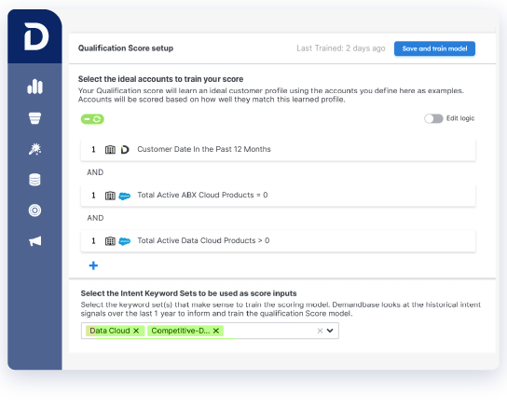Click the Data Cloud tag label
The height and width of the screenshot is (420, 507).
pos(110,331)
